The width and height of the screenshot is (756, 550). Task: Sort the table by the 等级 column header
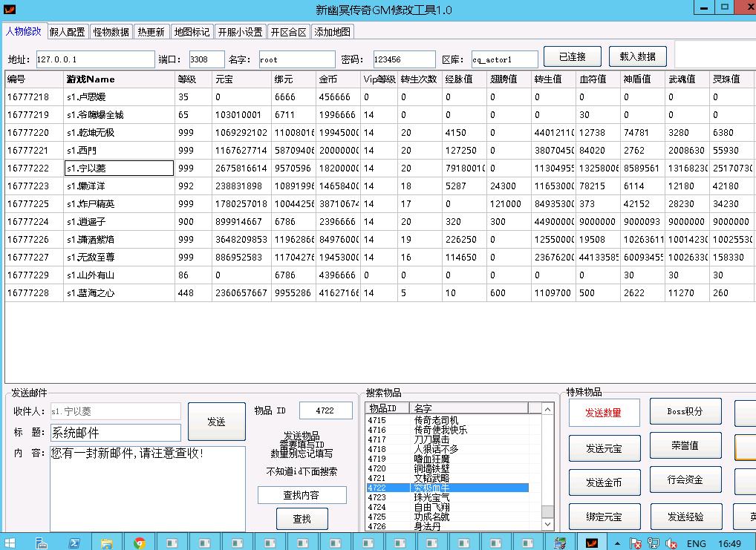click(187, 79)
